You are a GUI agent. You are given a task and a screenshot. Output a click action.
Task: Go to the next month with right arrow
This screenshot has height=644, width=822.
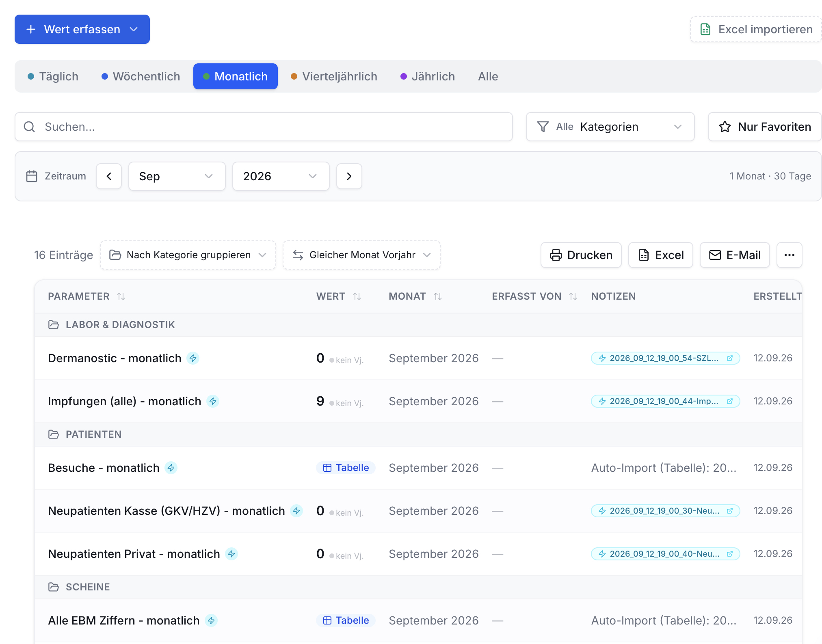click(349, 176)
